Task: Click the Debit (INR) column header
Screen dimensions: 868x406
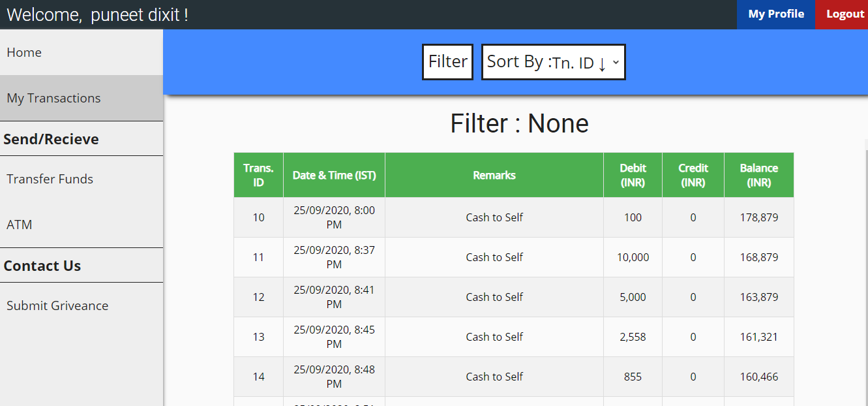Action: coord(632,174)
